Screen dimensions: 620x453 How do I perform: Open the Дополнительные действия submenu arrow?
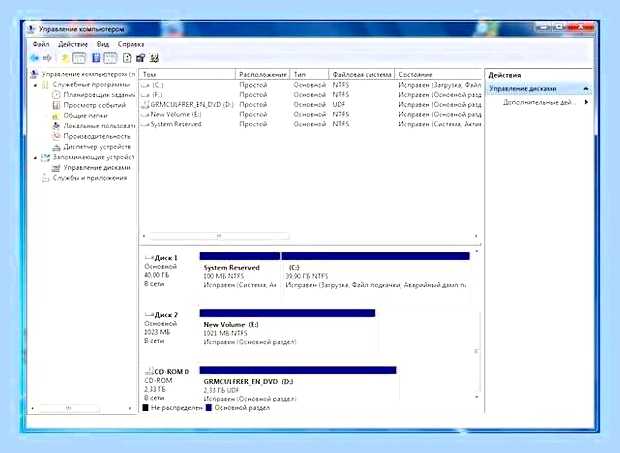point(586,102)
